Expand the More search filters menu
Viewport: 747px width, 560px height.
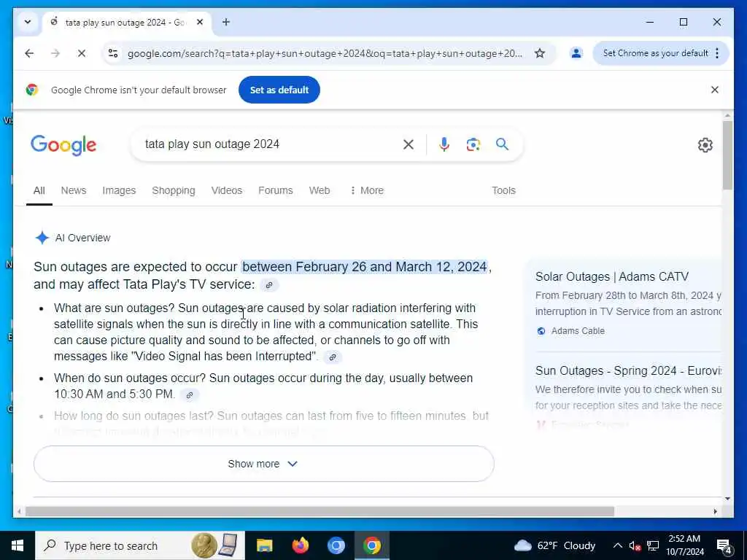pyautogui.click(x=367, y=190)
